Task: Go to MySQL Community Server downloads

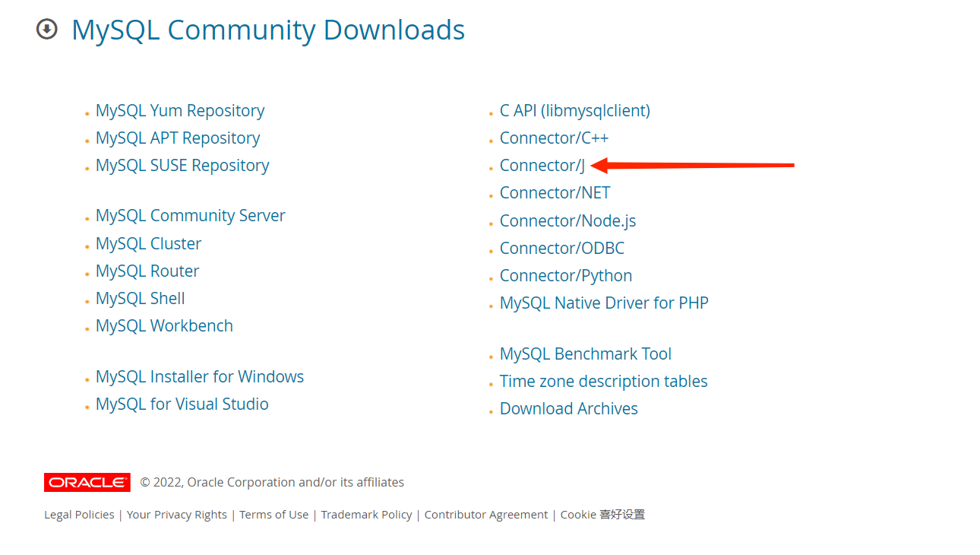Action: pyautogui.click(x=191, y=215)
